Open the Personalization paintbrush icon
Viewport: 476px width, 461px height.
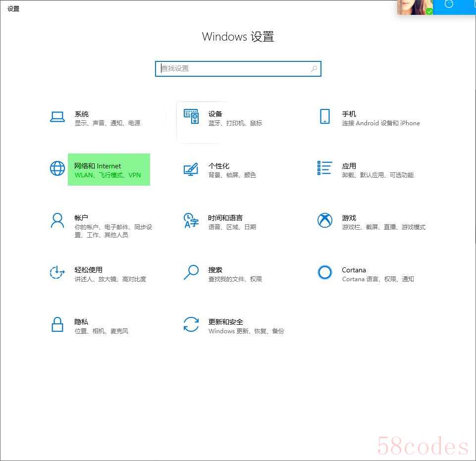tap(191, 169)
